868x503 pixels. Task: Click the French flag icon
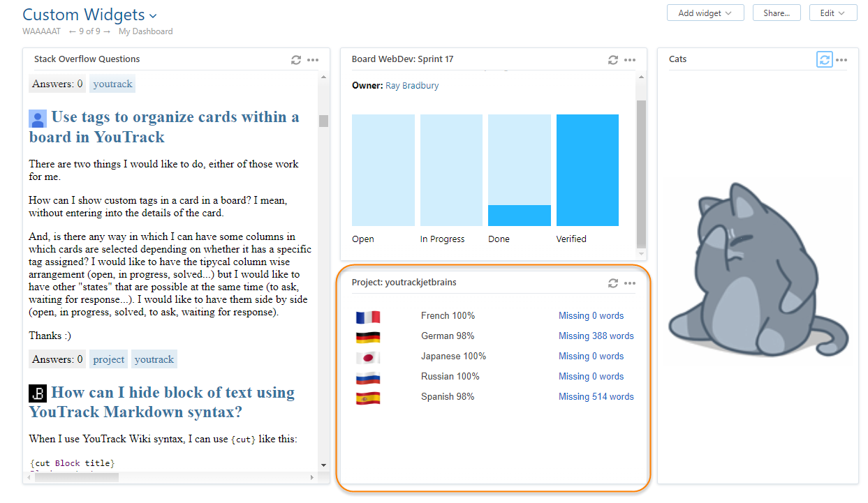point(368,317)
